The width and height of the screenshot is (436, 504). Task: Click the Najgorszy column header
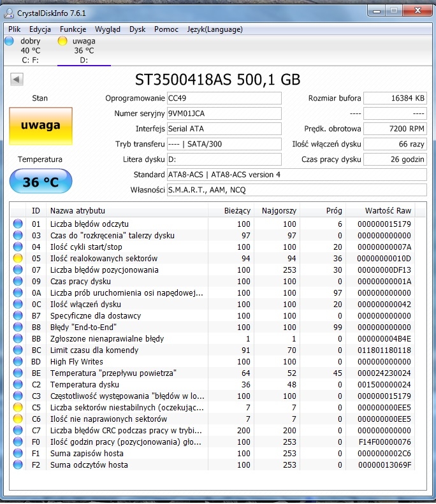point(277,211)
